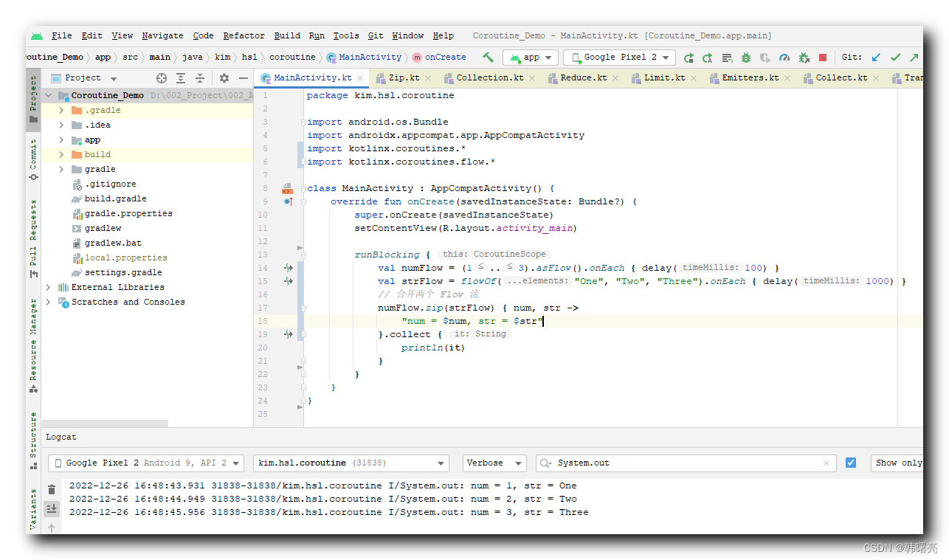
Task: Click the gutter icon on line 8
Action: [x=287, y=189]
